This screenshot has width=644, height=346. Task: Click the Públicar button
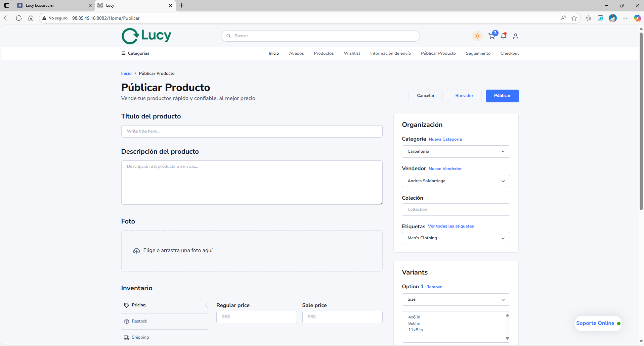pos(502,96)
